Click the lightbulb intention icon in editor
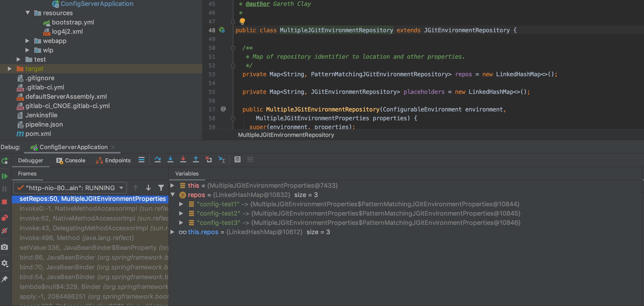The height and width of the screenshot is (306, 644). click(242, 21)
